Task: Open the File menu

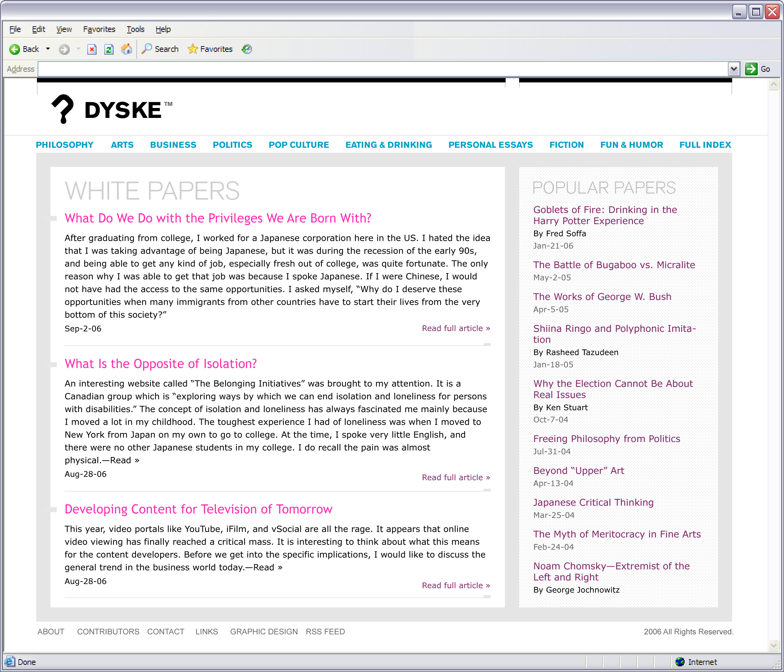Action: coord(15,29)
